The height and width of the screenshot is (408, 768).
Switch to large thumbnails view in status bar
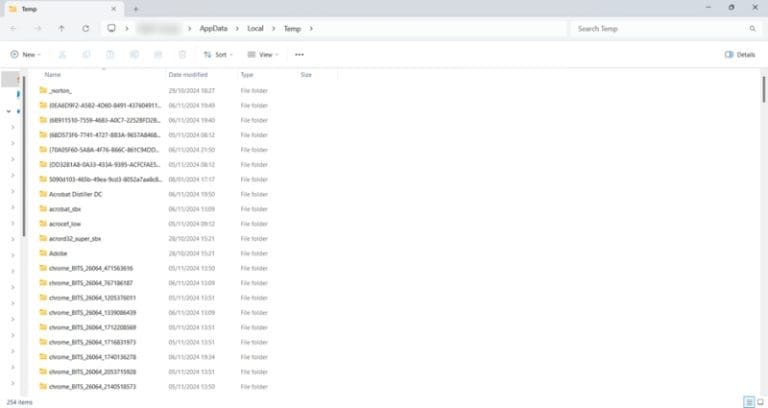(759, 401)
